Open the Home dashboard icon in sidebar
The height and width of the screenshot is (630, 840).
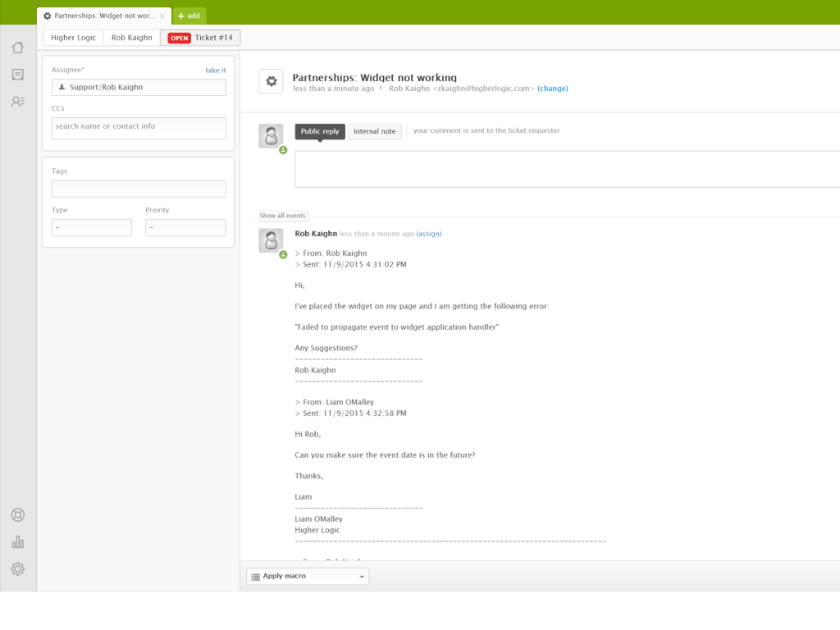coord(18,48)
